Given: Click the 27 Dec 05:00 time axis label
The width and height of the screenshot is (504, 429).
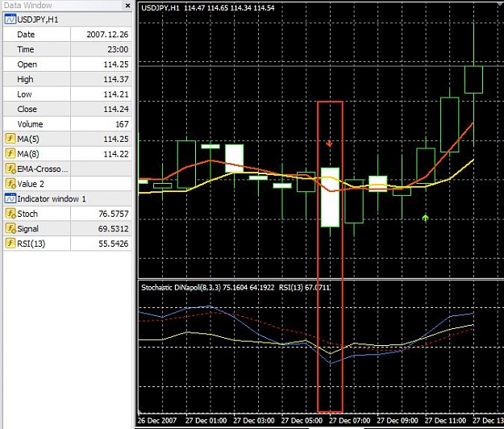Looking at the screenshot, I should pos(302,420).
